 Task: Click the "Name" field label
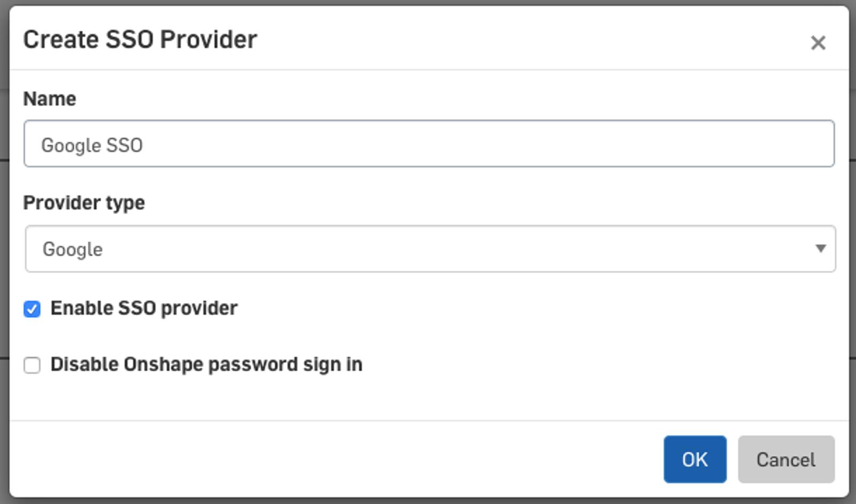pos(49,99)
